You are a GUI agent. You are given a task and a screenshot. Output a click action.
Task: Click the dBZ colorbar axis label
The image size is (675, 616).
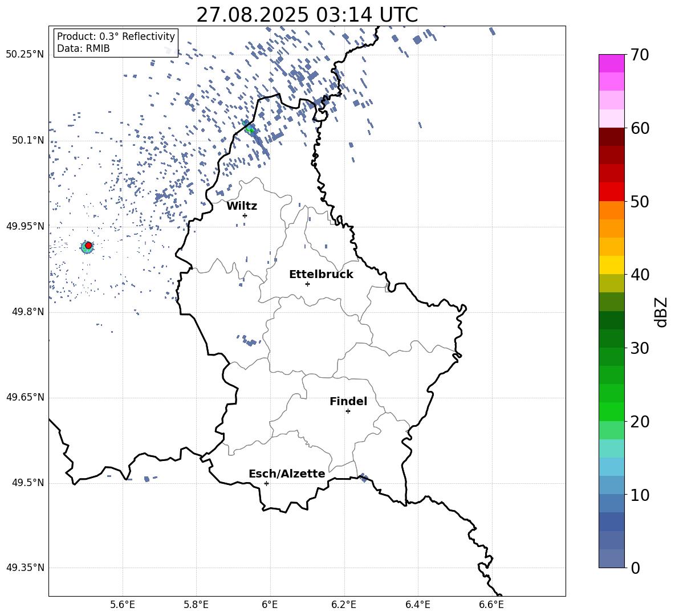661,312
